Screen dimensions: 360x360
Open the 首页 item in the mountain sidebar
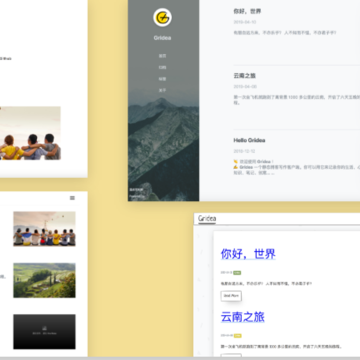pyautogui.click(x=162, y=56)
